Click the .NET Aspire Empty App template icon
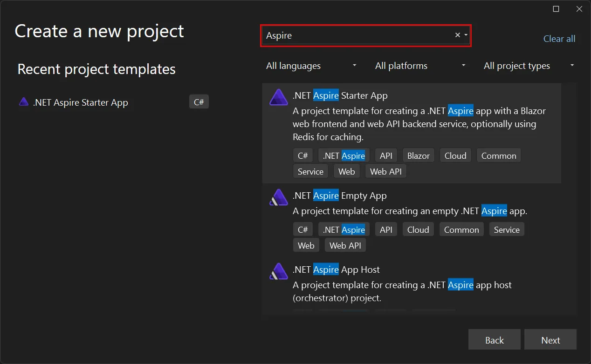The height and width of the screenshot is (364, 591). (278, 197)
